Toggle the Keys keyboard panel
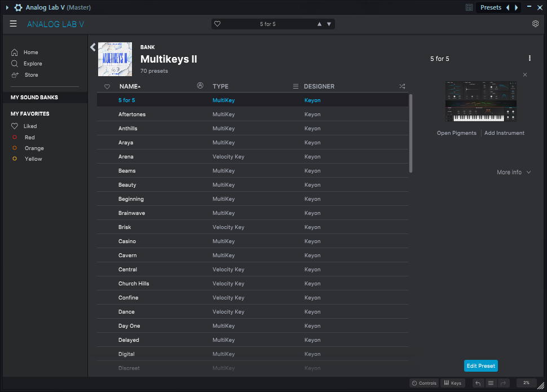Screen dimensions: 547x392 [x=452, y=383]
